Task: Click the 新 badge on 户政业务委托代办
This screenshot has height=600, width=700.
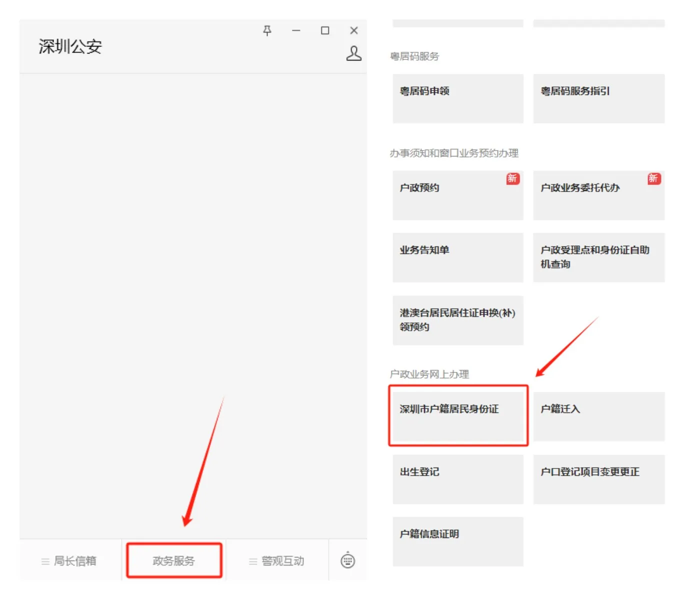Action: [x=653, y=178]
